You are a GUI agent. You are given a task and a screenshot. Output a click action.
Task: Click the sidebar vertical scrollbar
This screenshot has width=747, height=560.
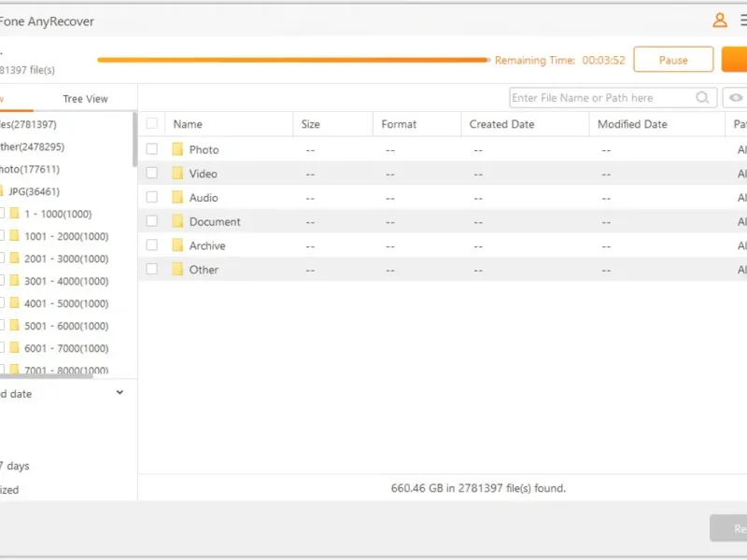pos(134,140)
